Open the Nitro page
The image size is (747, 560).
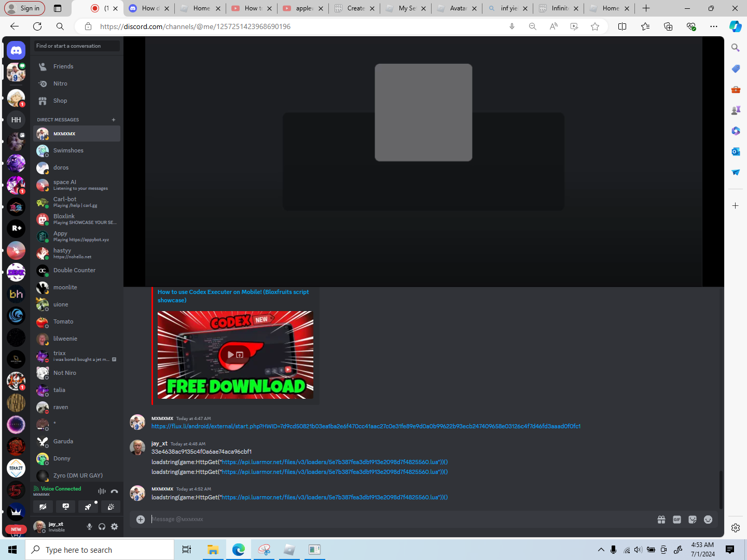click(x=77, y=83)
